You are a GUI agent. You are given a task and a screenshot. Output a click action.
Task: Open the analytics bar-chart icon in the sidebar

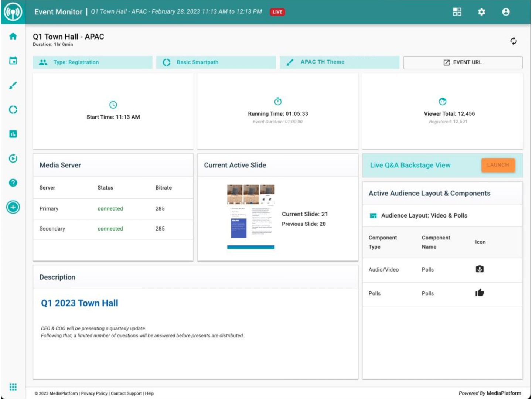[13, 134]
